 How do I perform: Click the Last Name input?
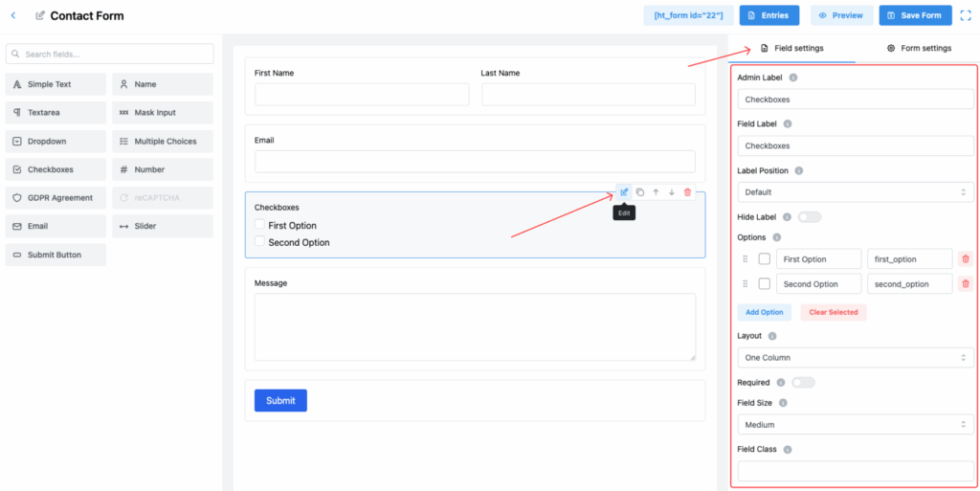pyautogui.click(x=589, y=95)
